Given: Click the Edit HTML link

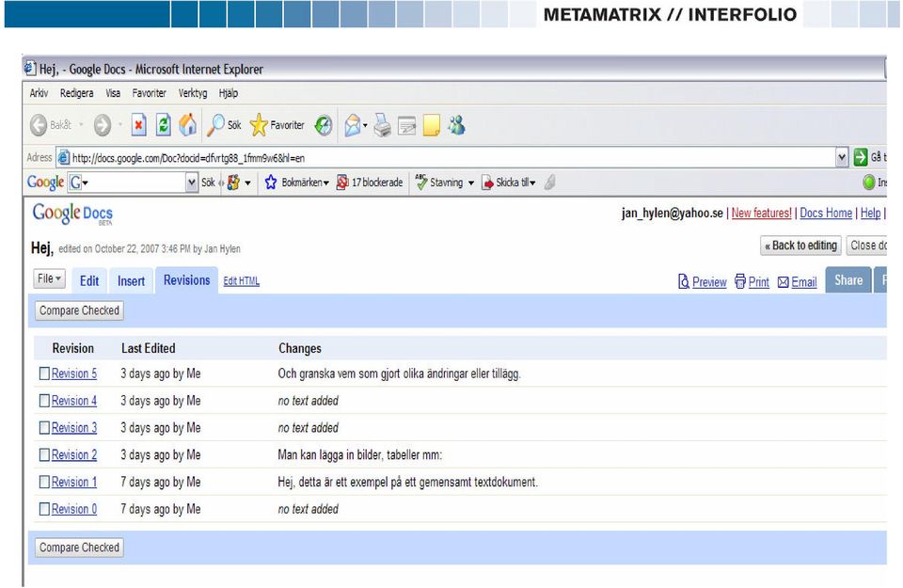Looking at the screenshot, I should (242, 281).
